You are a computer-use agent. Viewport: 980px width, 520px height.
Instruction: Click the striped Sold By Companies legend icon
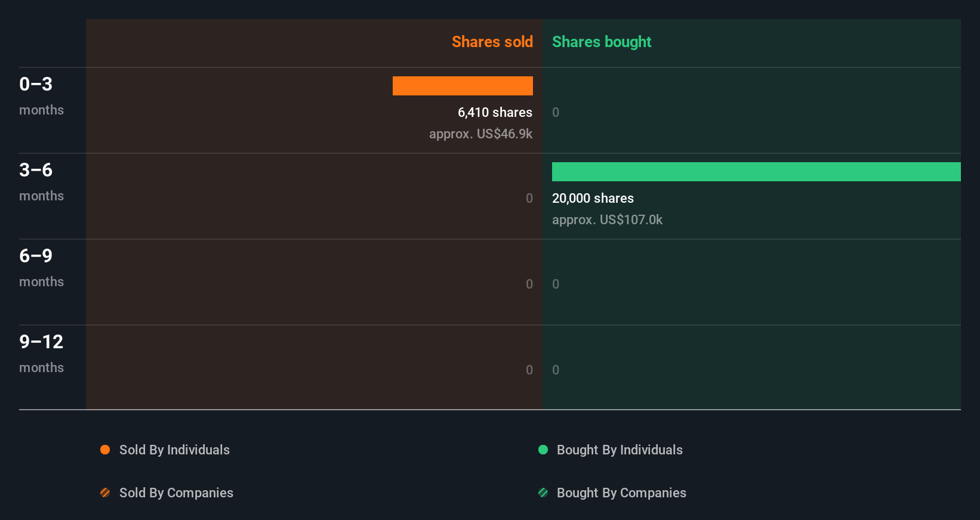[x=105, y=493]
